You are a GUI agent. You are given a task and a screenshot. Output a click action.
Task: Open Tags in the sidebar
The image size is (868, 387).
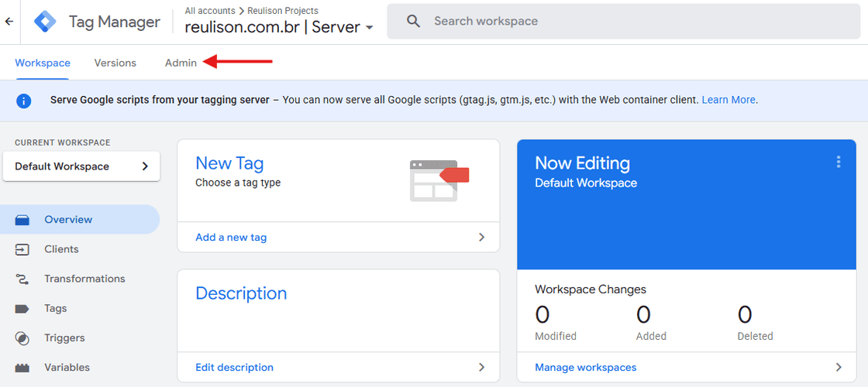(x=80, y=309)
